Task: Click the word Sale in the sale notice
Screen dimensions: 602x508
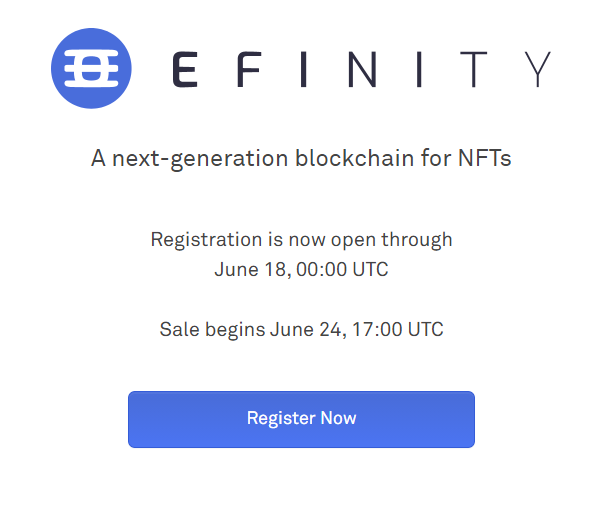Action: click(x=179, y=329)
